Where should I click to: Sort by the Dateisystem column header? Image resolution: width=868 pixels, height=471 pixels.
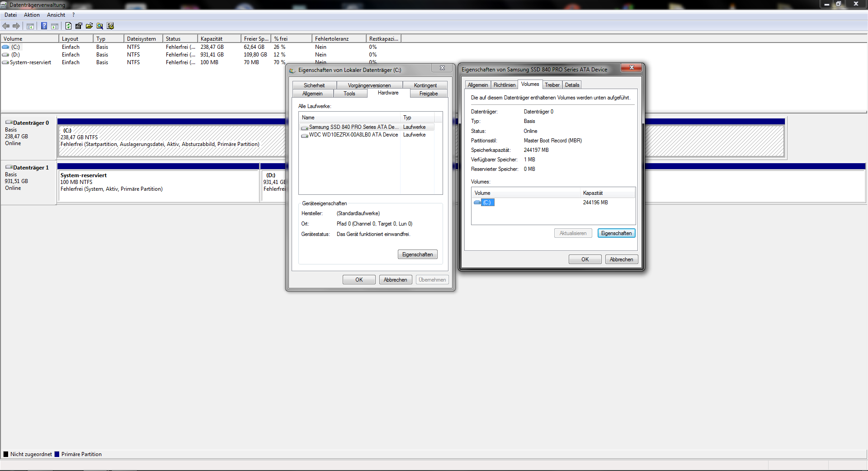pos(143,39)
